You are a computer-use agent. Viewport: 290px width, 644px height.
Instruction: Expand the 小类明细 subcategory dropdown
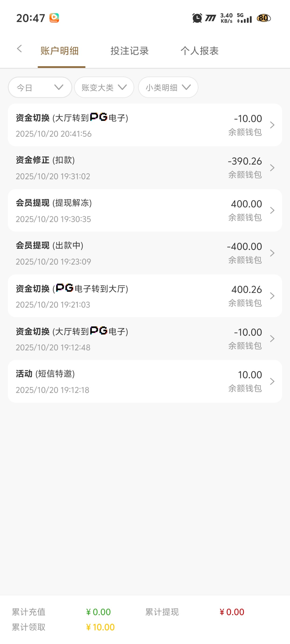(168, 87)
